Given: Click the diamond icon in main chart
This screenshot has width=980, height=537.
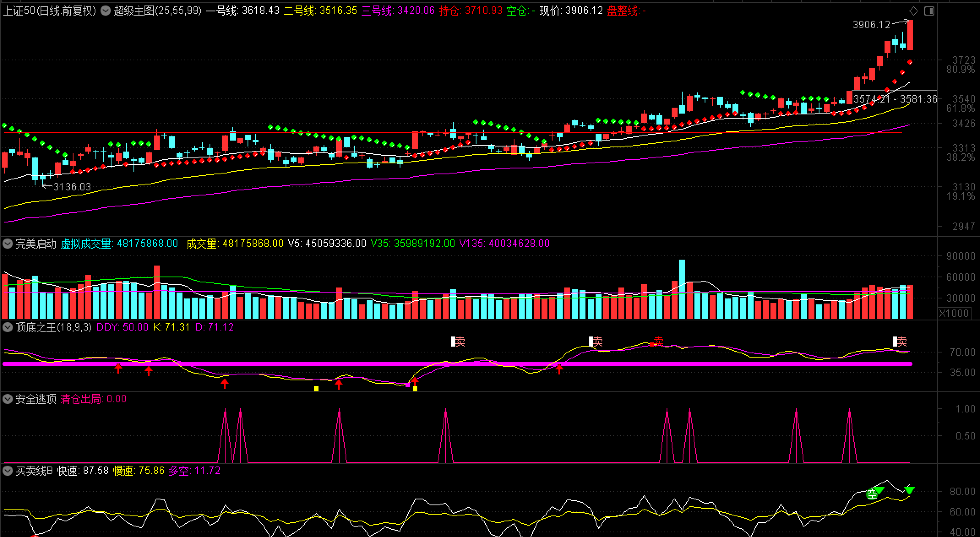Looking at the screenshot, I should (x=913, y=11).
